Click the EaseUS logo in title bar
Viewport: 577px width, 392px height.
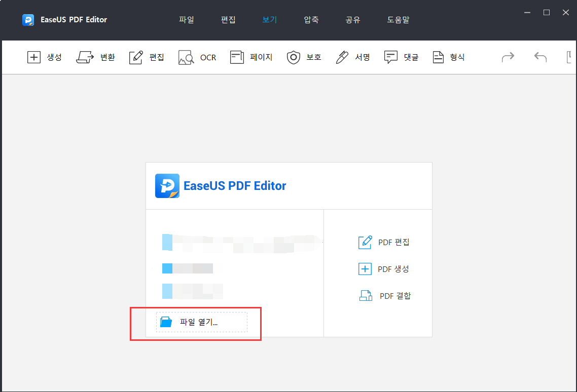point(28,20)
